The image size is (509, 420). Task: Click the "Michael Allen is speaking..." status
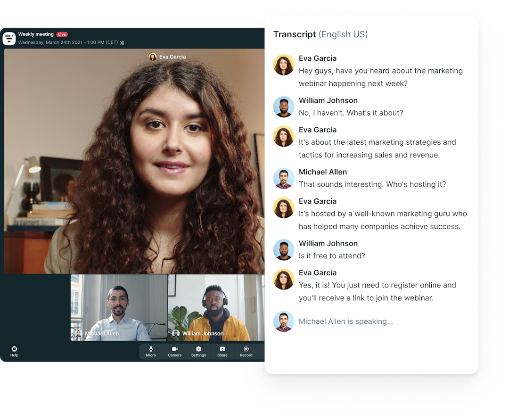coord(346,321)
